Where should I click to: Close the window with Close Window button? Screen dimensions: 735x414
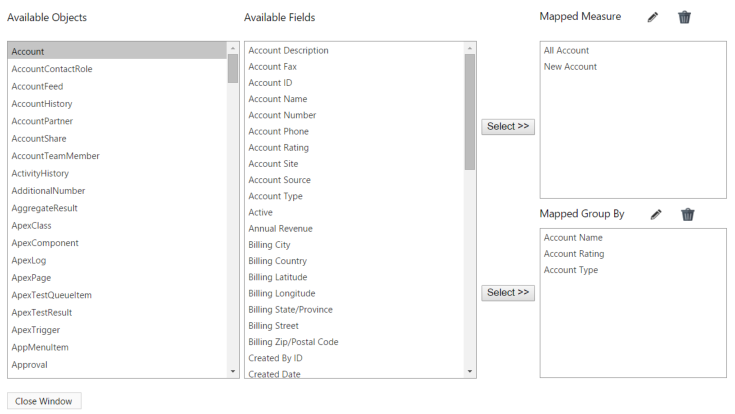pos(44,401)
